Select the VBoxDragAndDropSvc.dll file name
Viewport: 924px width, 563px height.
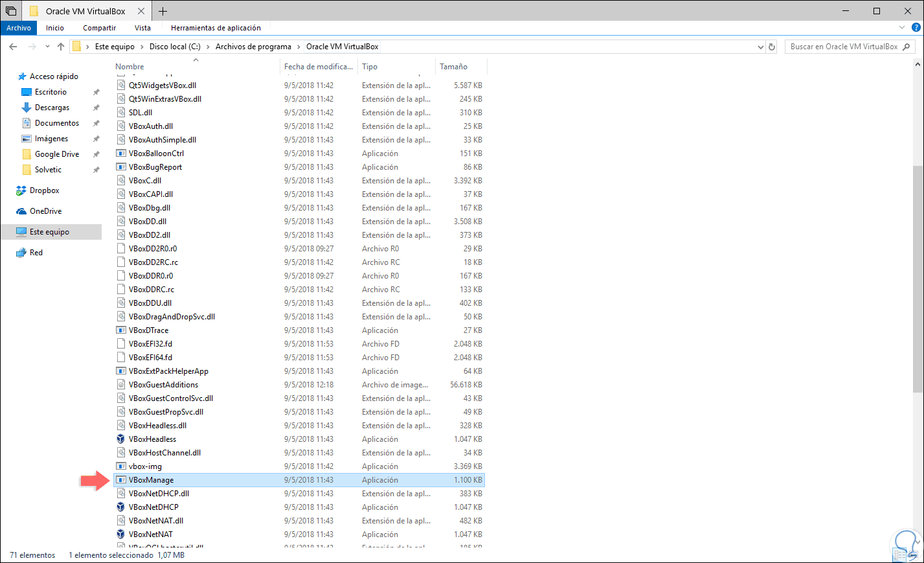pos(172,317)
